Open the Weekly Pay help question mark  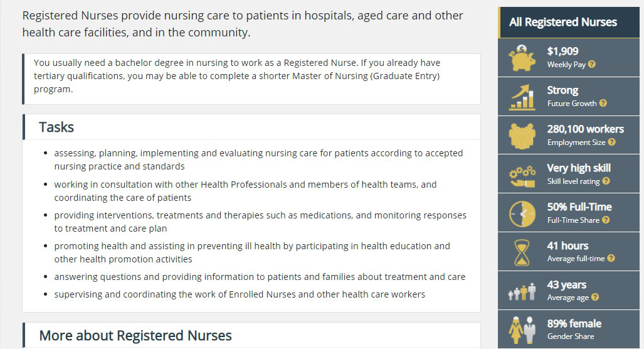click(x=592, y=65)
